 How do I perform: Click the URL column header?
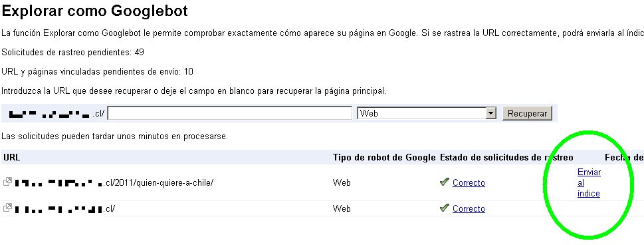click(11, 157)
